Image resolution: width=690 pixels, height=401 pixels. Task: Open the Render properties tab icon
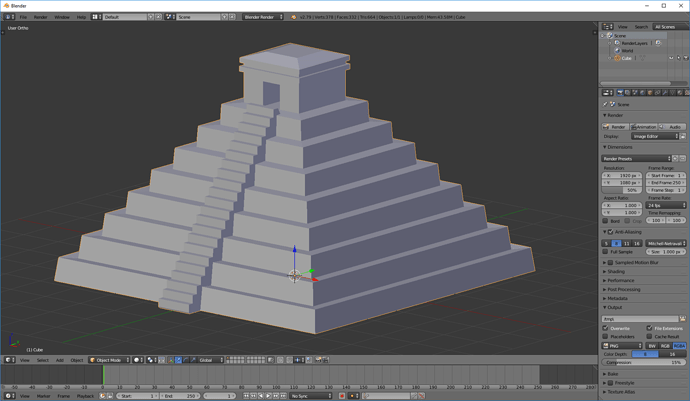[620, 93]
